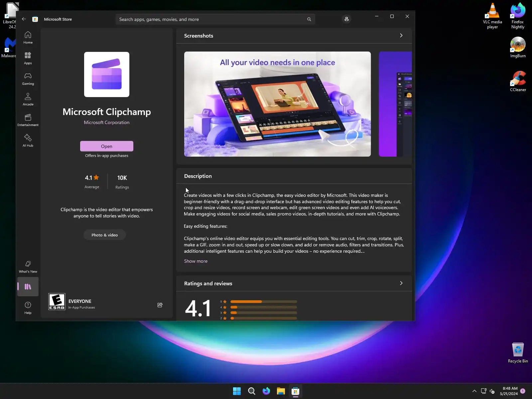Open the Arcade section
The width and height of the screenshot is (532, 399).
click(x=28, y=99)
